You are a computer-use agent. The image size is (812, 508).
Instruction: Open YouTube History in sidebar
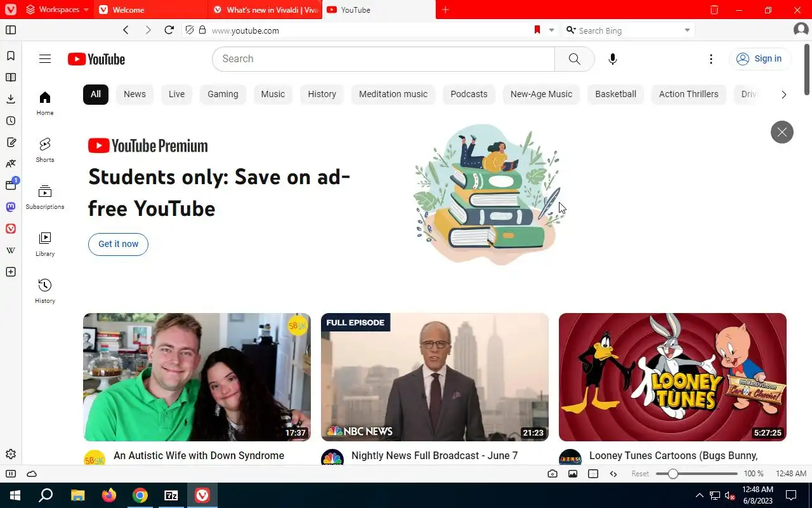45,291
